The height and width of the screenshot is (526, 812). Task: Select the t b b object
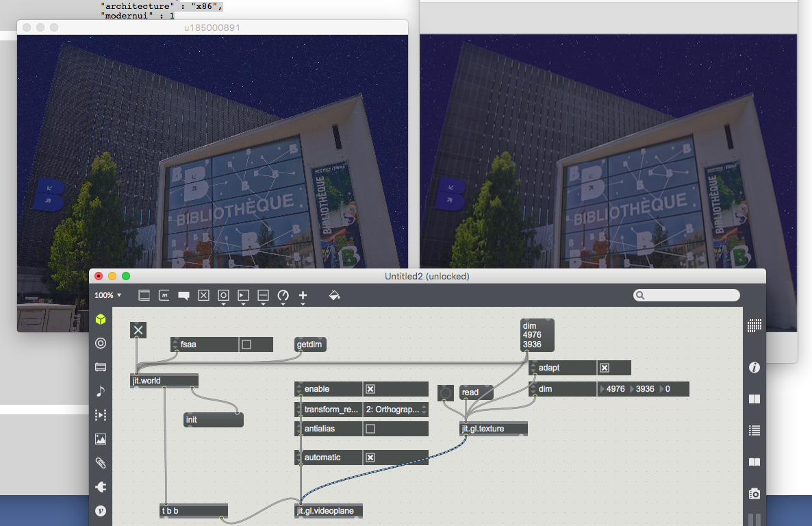click(x=194, y=511)
